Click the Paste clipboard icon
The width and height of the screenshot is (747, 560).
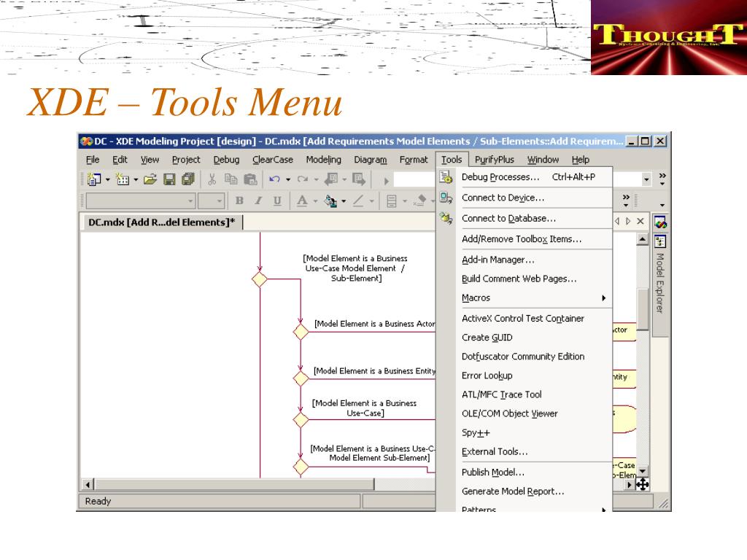tap(250, 179)
